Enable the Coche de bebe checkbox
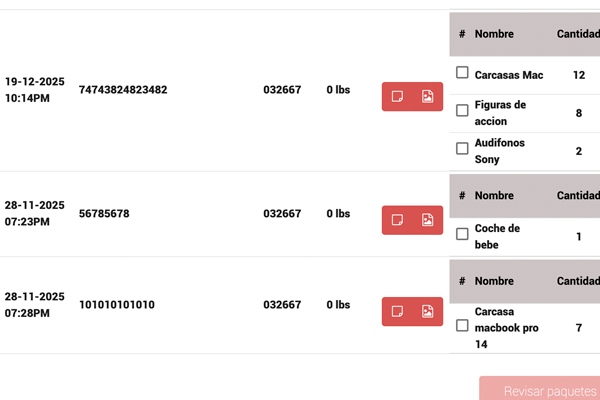The width and height of the screenshot is (600, 400). [x=462, y=234]
